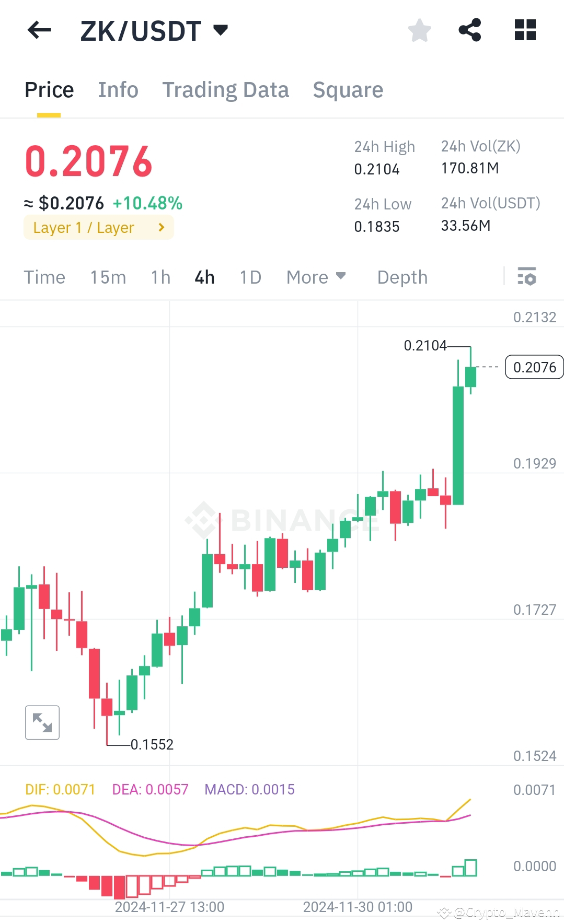Click the 0.2076 current price tag
This screenshot has height=924, width=564.
tap(534, 367)
